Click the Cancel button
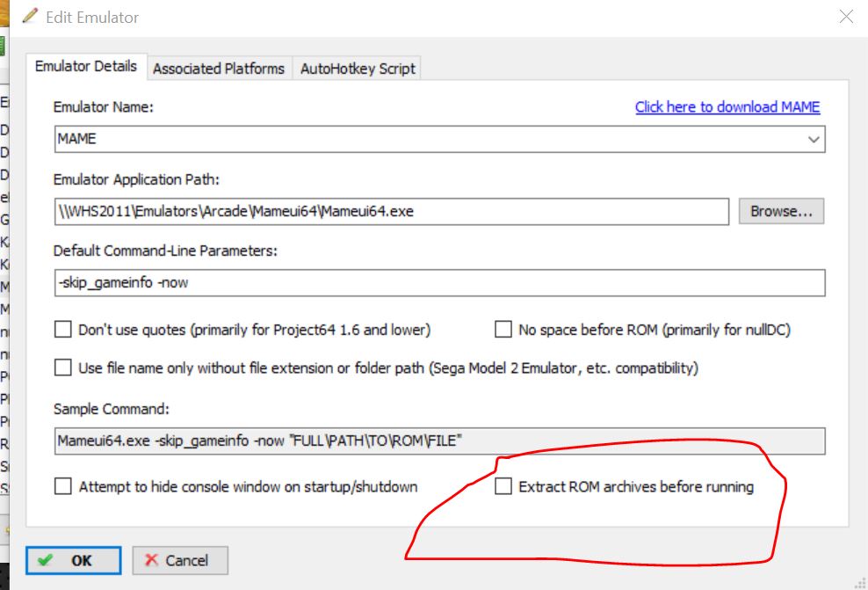 (x=180, y=561)
